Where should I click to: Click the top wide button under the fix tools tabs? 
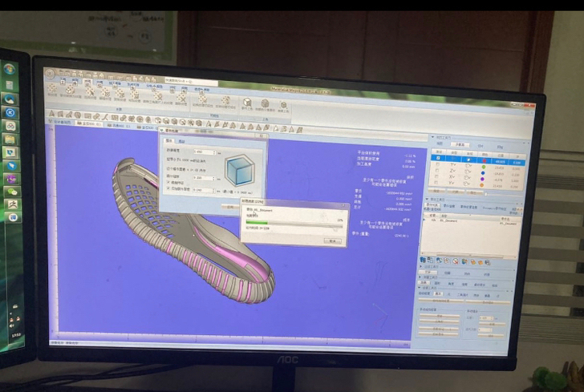440,301
